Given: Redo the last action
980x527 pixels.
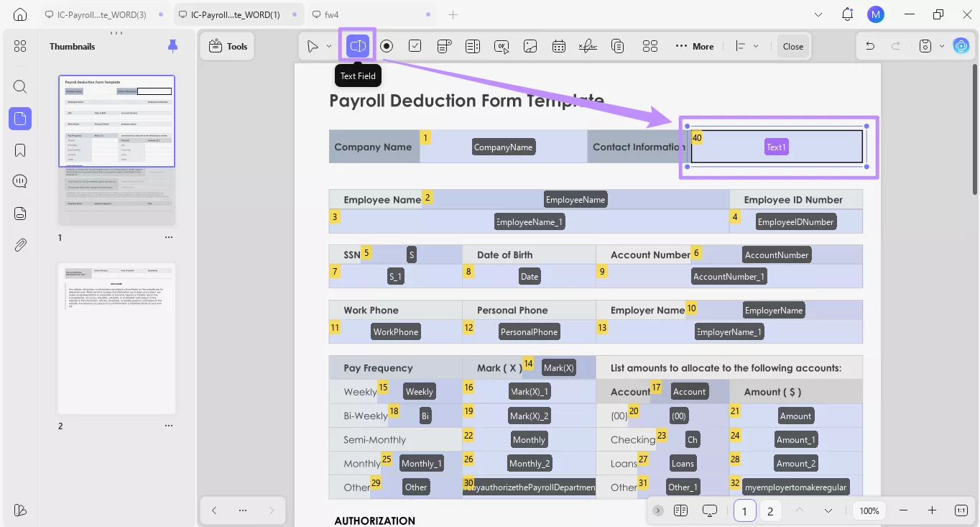Looking at the screenshot, I should 896,46.
